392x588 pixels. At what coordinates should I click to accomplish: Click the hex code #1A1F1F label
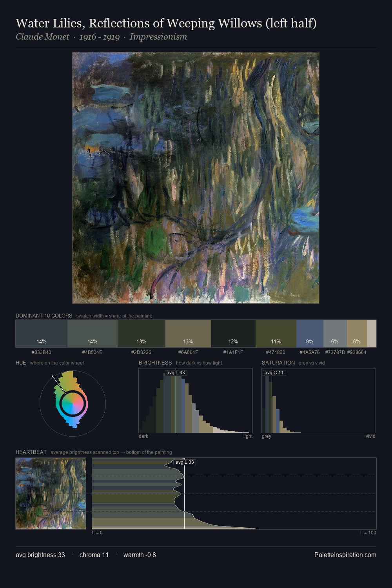(x=233, y=352)
